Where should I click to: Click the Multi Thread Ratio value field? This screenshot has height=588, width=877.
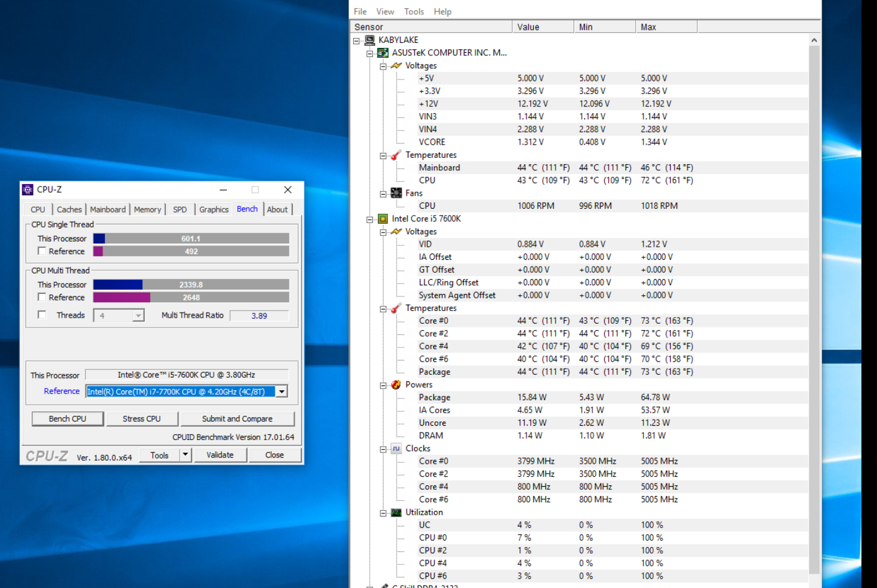tap(259, 316)
